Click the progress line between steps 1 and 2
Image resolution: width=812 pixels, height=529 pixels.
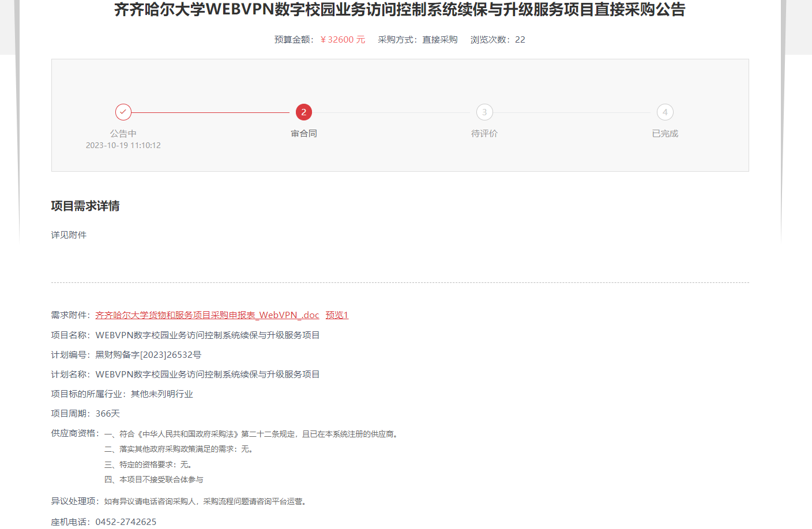[210, 112]
